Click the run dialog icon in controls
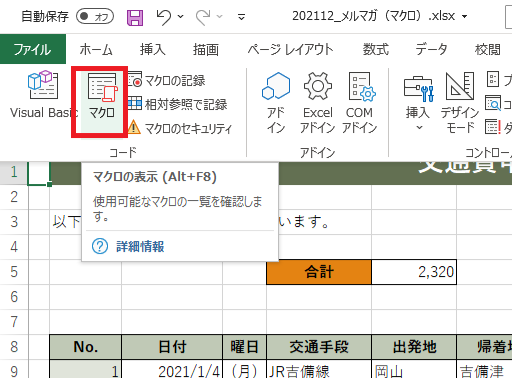Screen dimensions: 512x379 493,127
